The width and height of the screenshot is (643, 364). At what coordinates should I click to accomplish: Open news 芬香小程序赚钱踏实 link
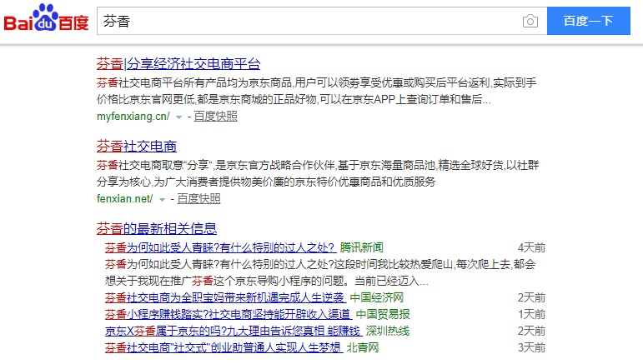click(x=229, y=315)
